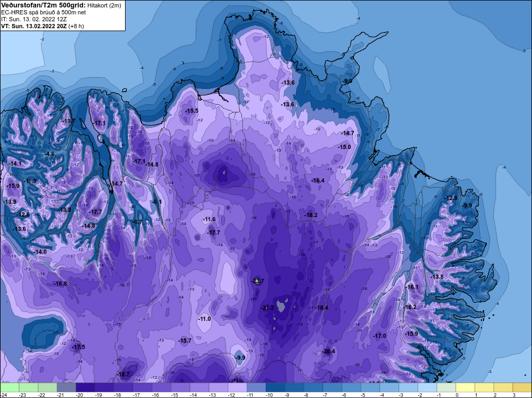The height and width of the screenshot is (398, 532).
Task: Select the -11.6 temperature label
Action: [209, 220]
